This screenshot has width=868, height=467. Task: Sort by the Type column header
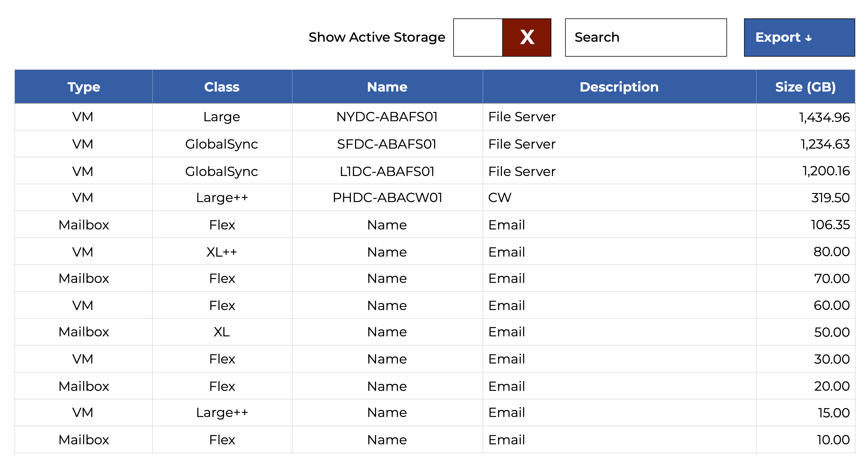pyautogui.click(x=84, y=87)
